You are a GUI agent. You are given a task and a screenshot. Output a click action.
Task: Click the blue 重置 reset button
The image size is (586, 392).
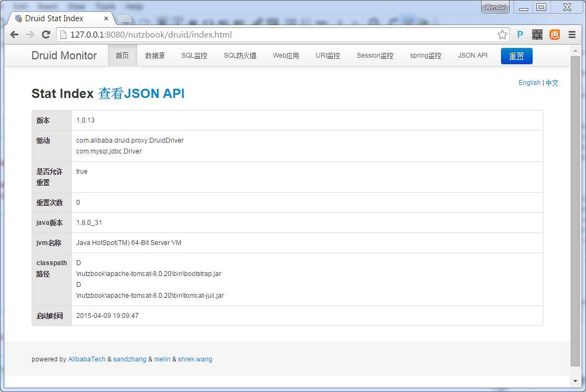[x=516, y=56]
